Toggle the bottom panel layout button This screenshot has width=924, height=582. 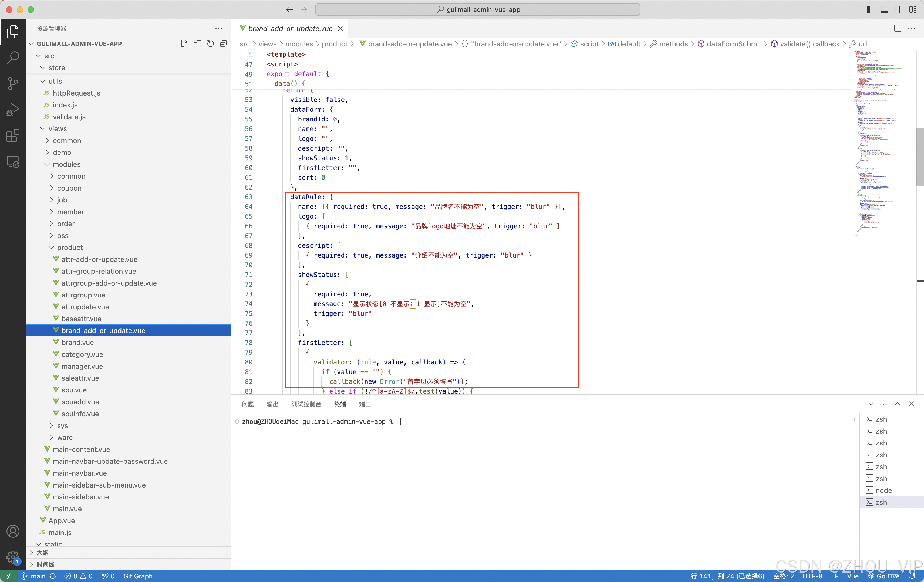pyautogui.click(x=884, y=10)
